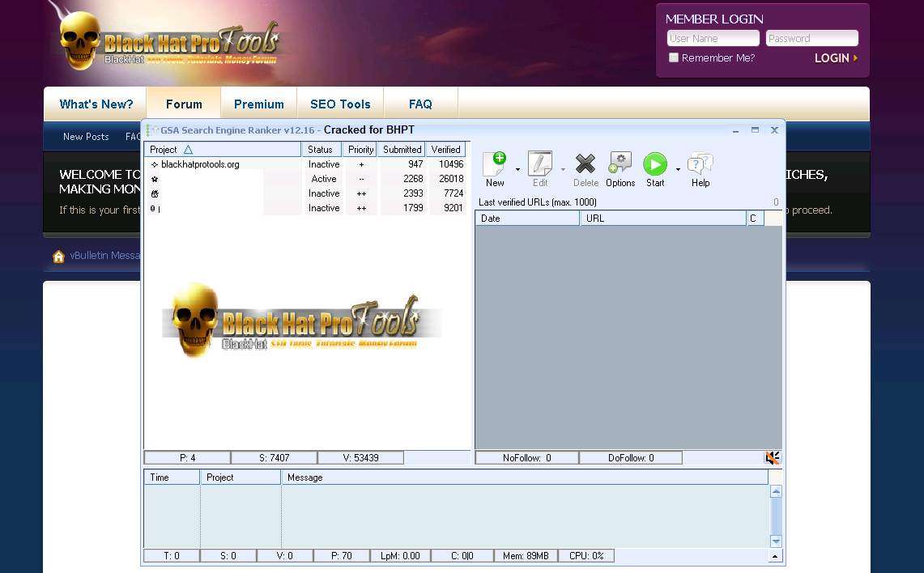The height and width of the screenshot is (573, 924).
Task: Open the Forum tab
Action: [184, 104]
